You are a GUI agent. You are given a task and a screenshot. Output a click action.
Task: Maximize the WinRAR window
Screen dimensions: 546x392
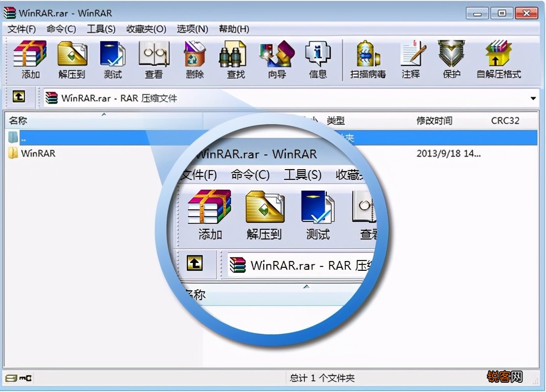pos(502,13)
